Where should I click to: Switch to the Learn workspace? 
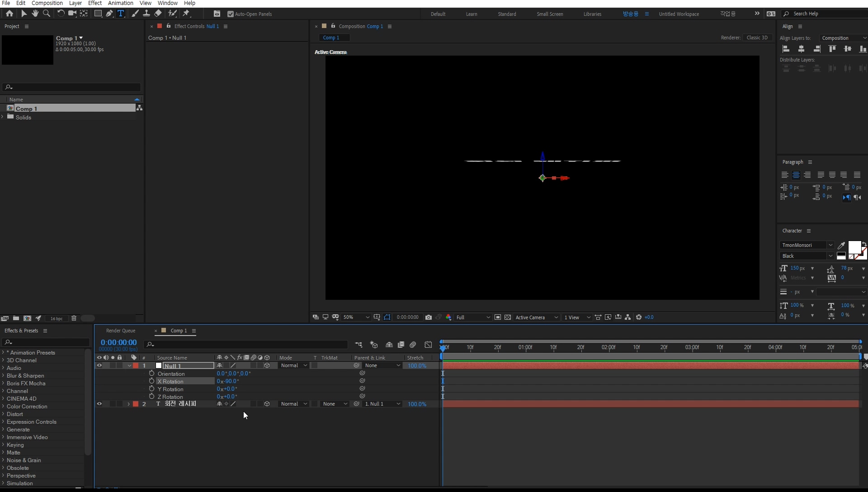click(x=472, y=14)
